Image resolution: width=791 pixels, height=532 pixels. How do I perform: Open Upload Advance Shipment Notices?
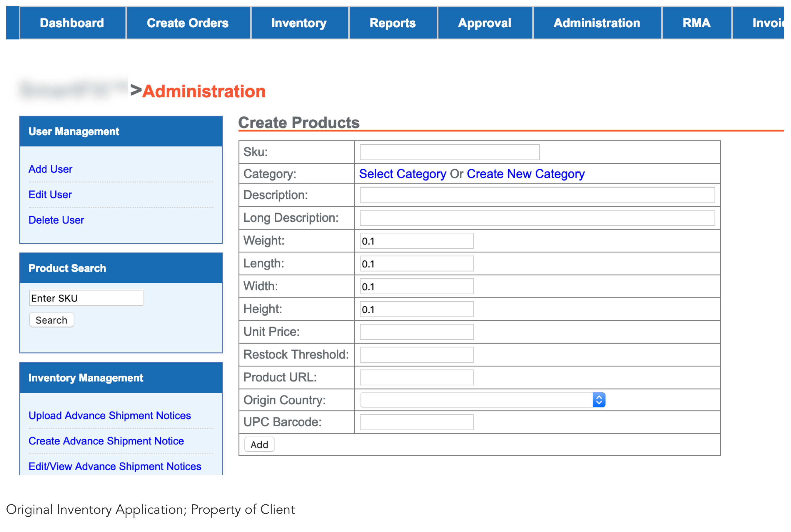pos(110,415)
